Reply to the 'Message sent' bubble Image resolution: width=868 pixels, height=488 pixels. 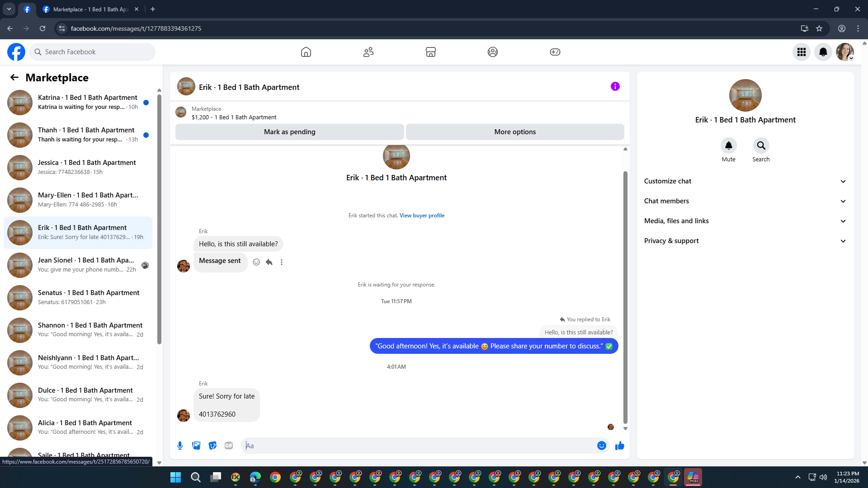(x=269, y=262)
